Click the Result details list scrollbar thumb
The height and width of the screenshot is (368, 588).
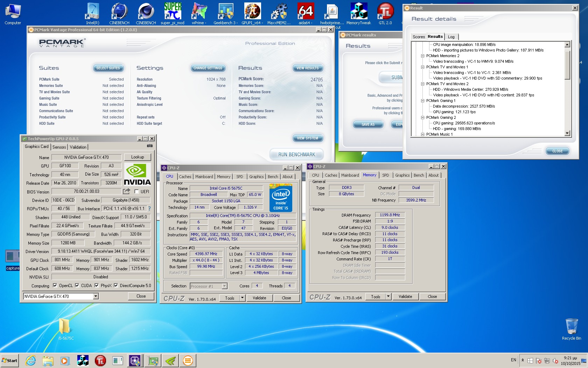(567, 64)
